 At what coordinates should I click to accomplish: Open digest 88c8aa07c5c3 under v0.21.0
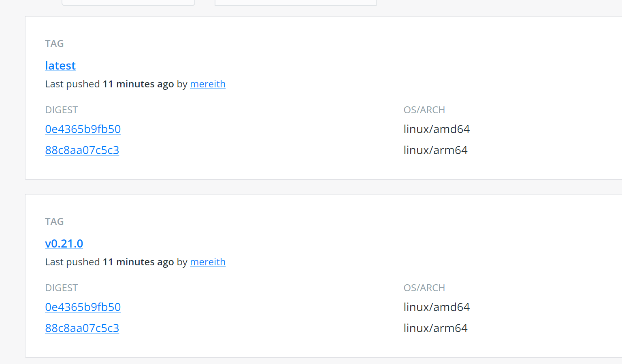coord(82,328)
